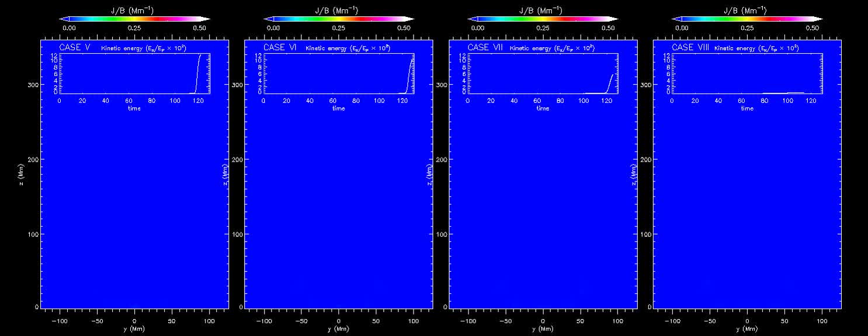Click the J/B colorbar above CASE VIII

(747, 19)
